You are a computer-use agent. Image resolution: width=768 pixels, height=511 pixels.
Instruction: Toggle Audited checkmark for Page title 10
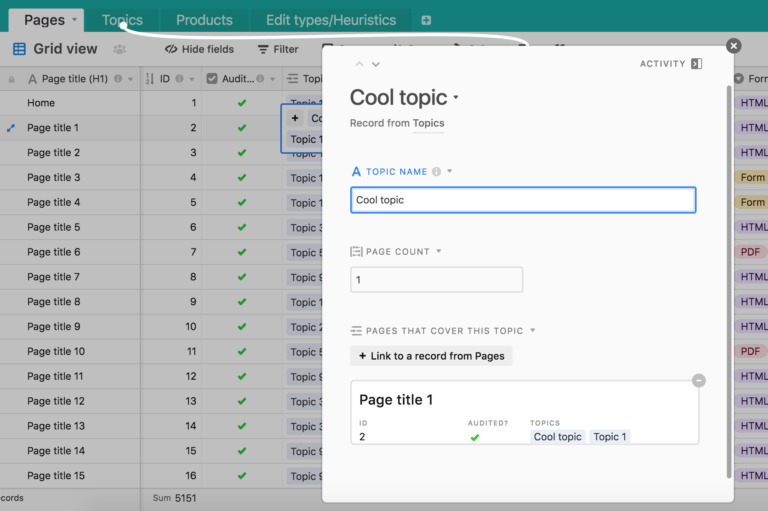point(241,352)
